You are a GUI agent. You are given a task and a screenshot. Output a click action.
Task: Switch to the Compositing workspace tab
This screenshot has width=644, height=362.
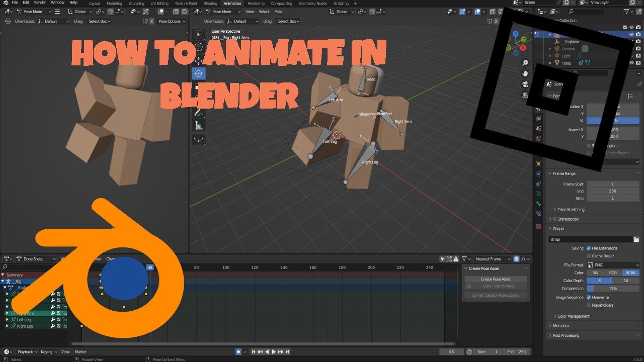click(281, 3)
